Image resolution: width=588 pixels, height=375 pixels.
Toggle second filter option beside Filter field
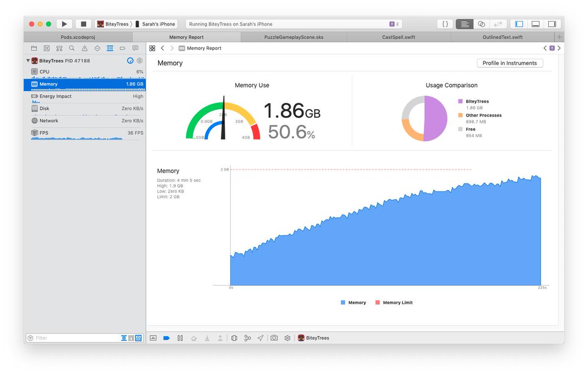click(x=131, y=338)
